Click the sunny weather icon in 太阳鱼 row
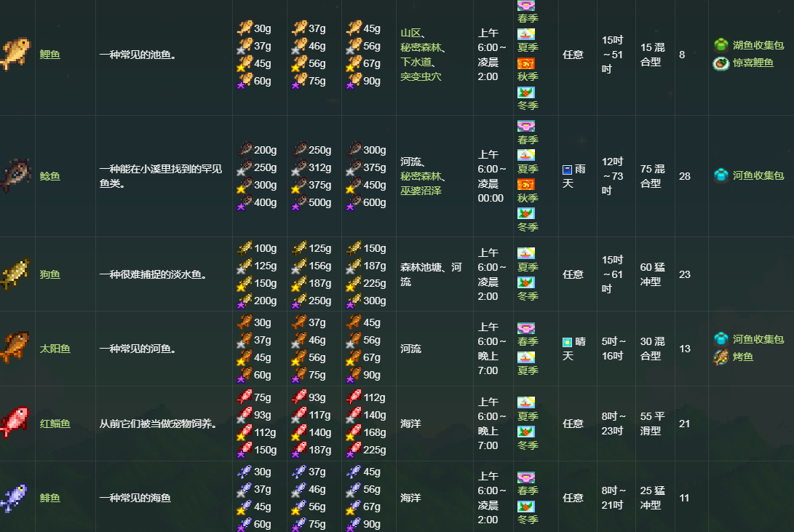 click(567, 342)
